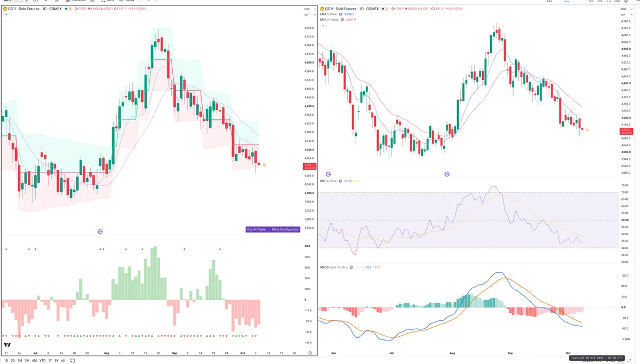640x364 pixels.
Task: Click the EMA 21 close legend label
Action: [330, 20]
